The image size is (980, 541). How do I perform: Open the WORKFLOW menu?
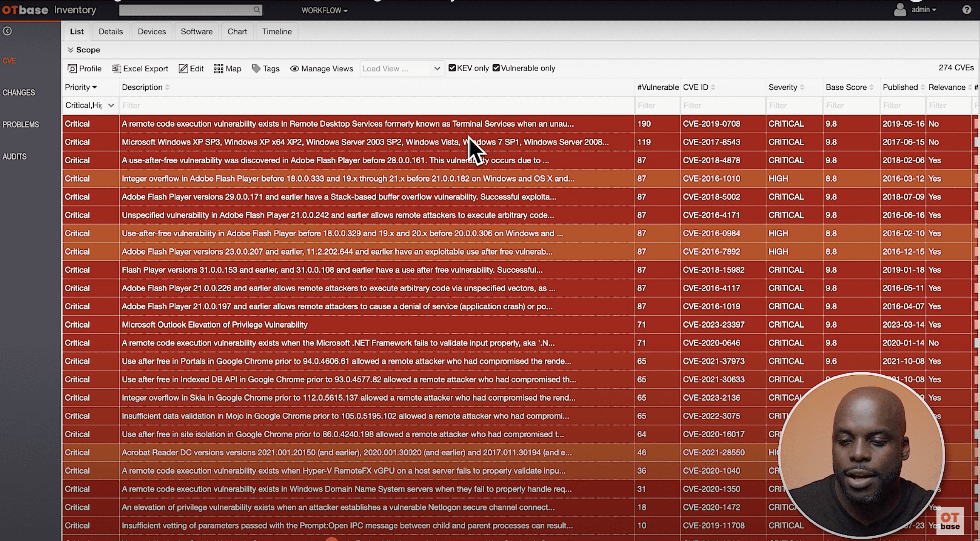[x=324, y=10]
